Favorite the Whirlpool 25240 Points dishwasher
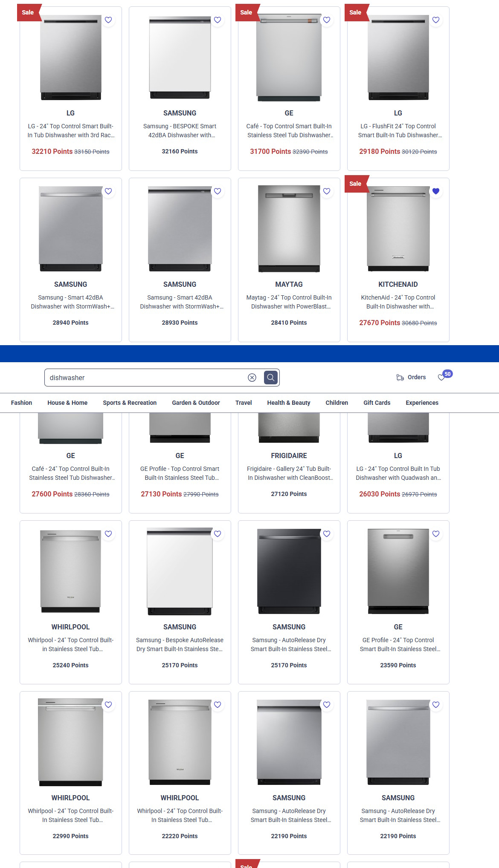 click(108, 534)
